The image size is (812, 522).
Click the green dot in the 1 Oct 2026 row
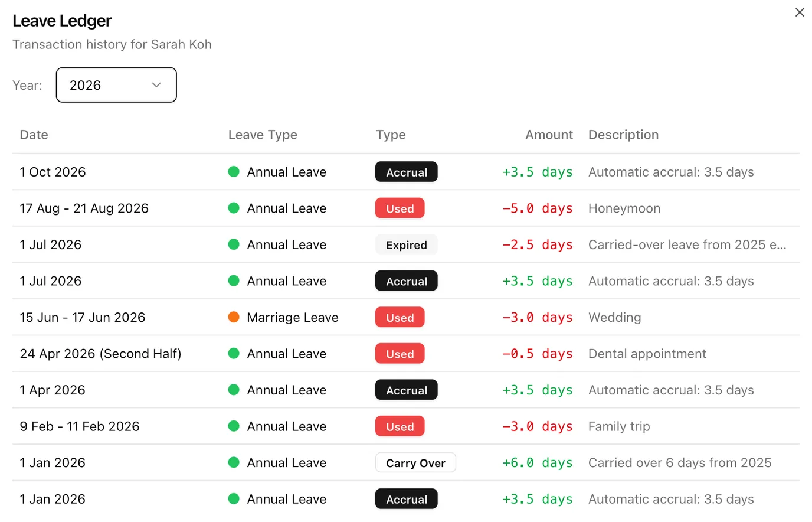234,172
